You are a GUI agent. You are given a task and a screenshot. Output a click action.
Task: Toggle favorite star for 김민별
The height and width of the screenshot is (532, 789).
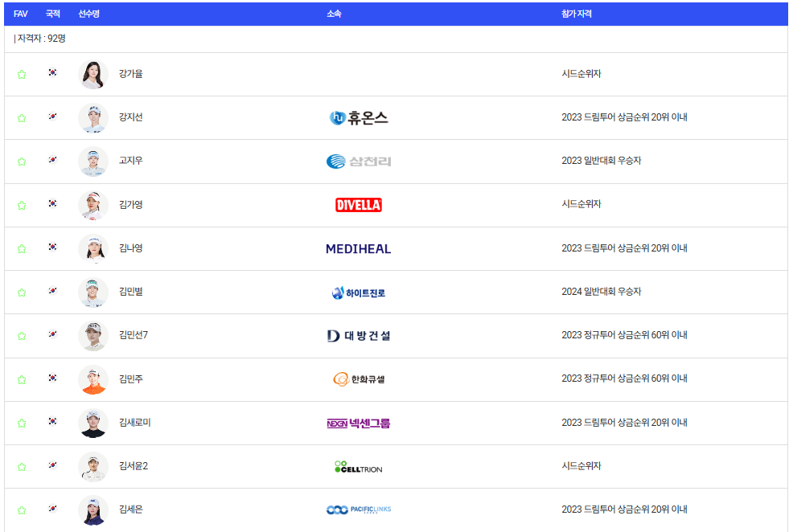(22, 293)
